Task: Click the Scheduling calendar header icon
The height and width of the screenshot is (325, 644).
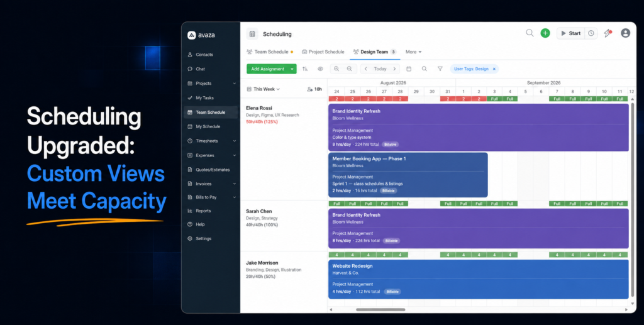Action: point(252,34)
